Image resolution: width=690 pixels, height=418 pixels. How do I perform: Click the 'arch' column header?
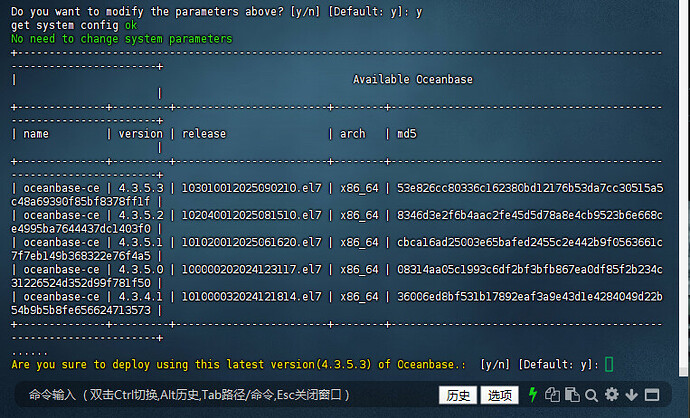[352, 134]
